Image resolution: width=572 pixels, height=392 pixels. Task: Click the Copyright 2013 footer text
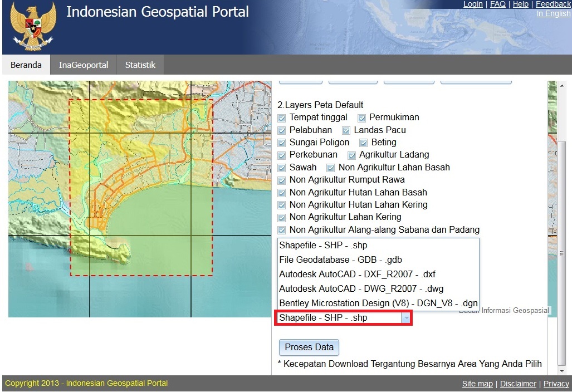tap(86, 383)
